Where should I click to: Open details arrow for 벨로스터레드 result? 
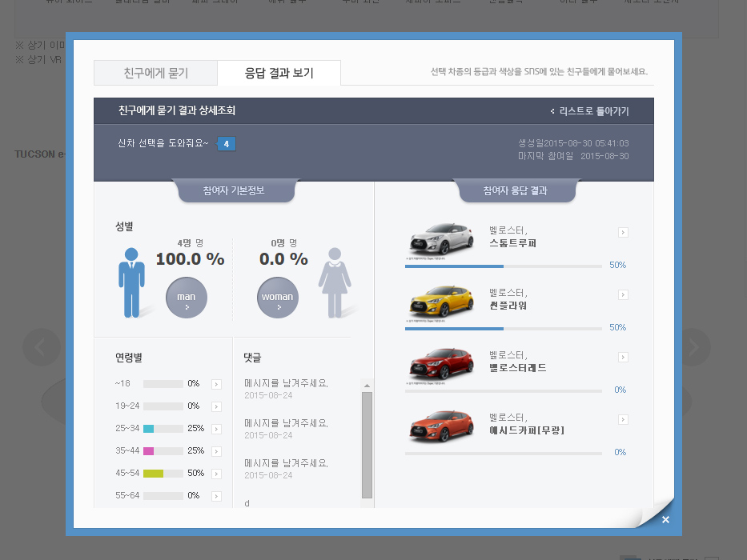point(623,358)
